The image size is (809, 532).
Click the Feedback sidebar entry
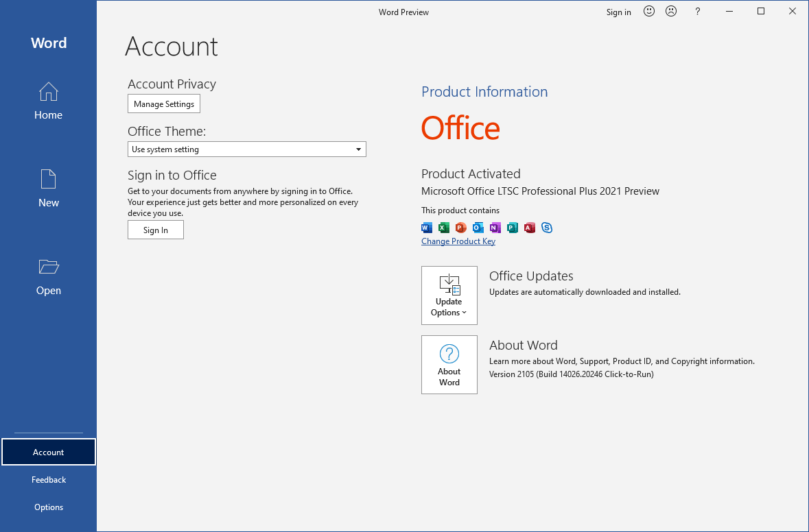(48, 479)
